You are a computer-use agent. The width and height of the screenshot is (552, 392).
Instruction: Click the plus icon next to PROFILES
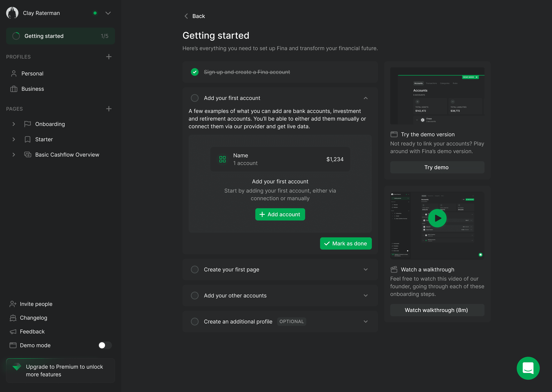[x=109, y=57]
